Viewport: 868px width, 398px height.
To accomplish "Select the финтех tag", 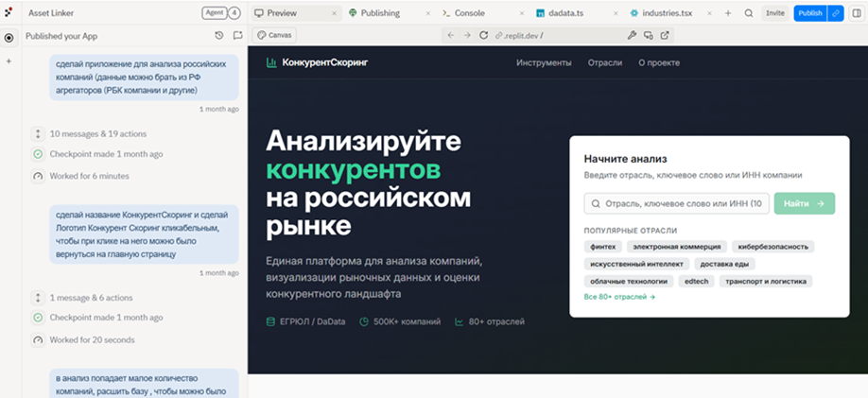I will pos(603,247).
